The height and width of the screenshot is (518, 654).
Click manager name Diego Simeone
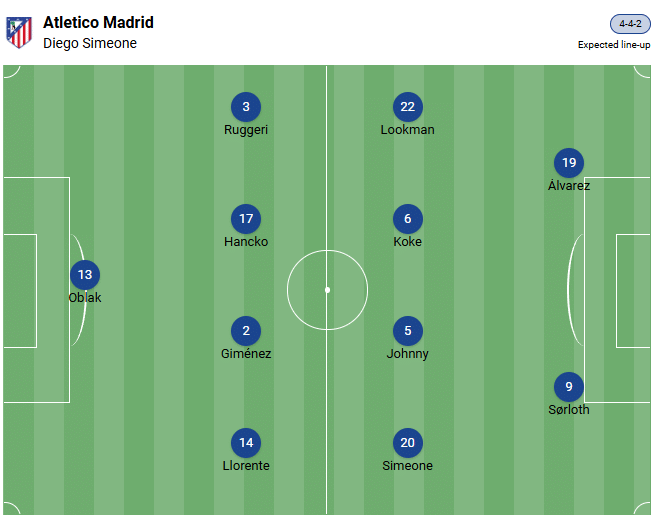click(90, 43)
